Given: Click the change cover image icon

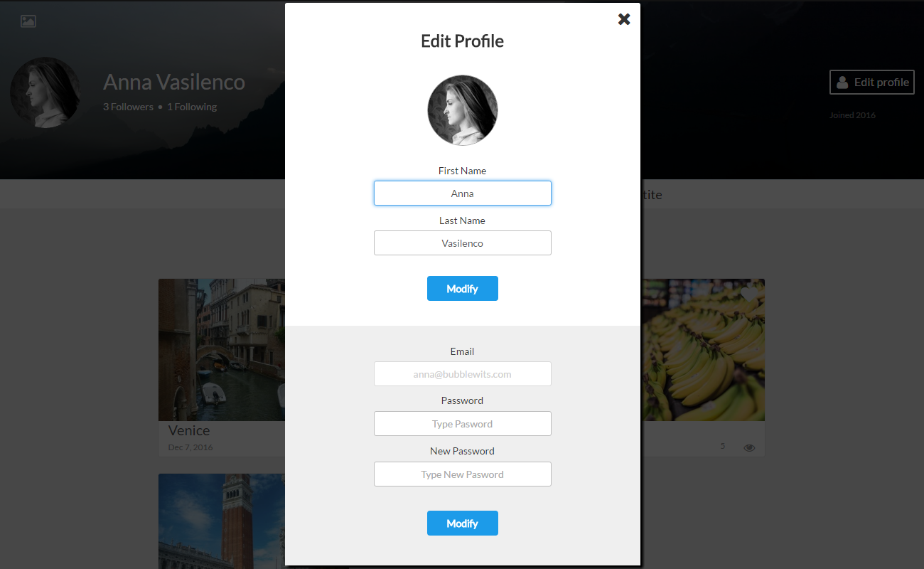Looking at the screenshot, I should tap(28, 21).
